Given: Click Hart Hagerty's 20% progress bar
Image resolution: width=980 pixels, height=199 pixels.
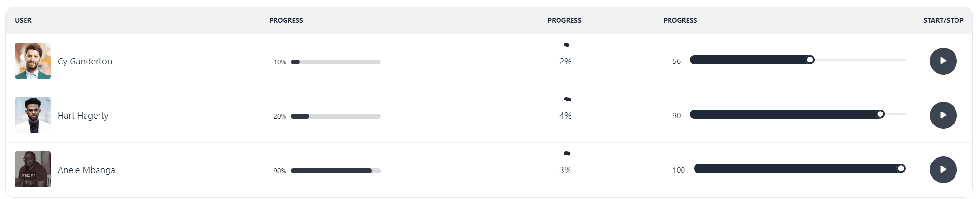Looking at the screenshot, I should pos(335,116).
